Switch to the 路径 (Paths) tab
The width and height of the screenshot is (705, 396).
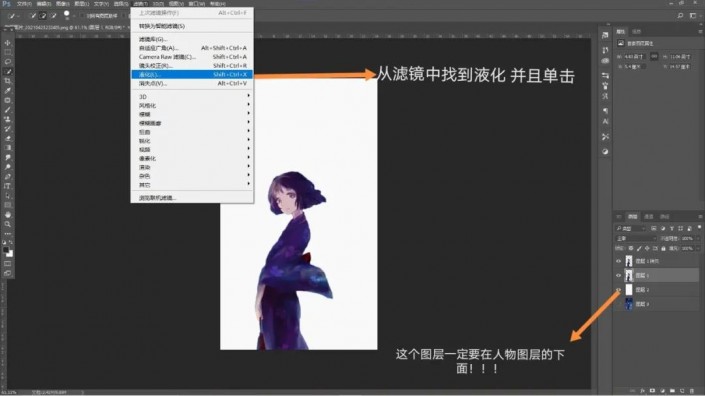tap(665, 217)
